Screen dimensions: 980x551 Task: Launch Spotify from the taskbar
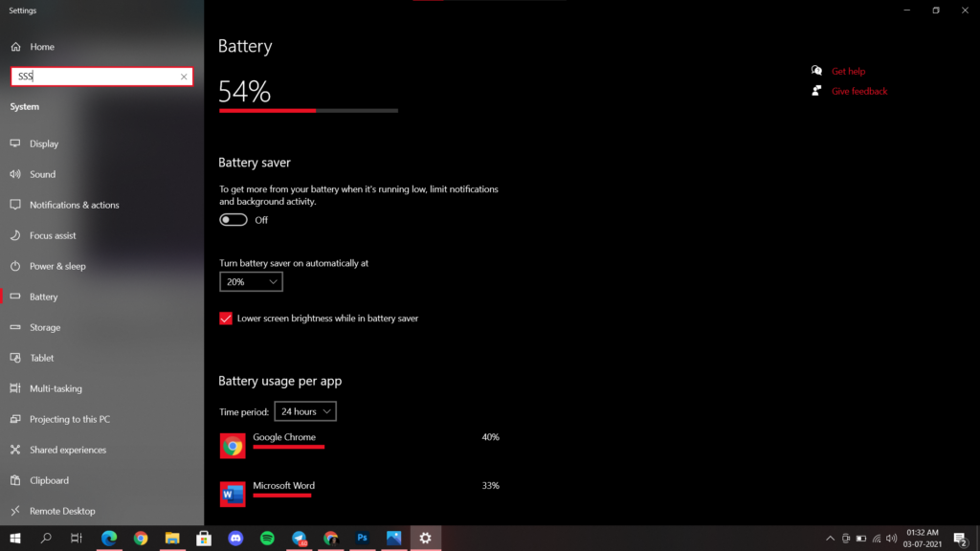click(x=266, y=538)
